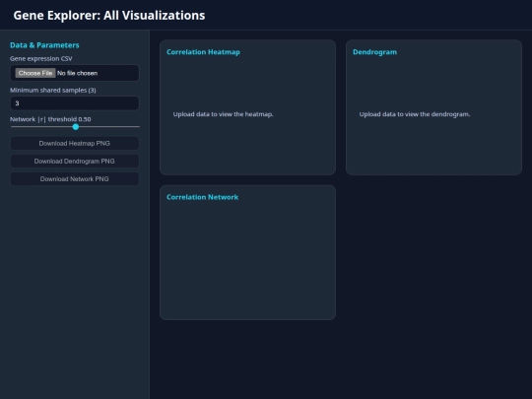532x399 pixels.
Task: Click the Correlation Network heading
Action: [x=203, y=197]
